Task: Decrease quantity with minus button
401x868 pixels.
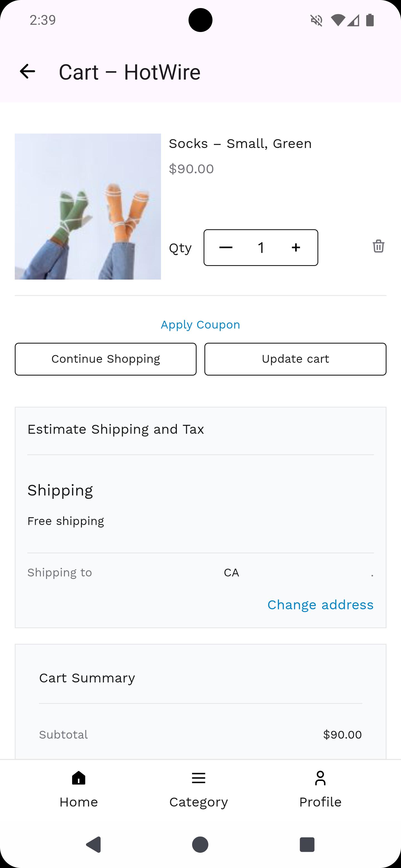Action: tap(226, 248)
